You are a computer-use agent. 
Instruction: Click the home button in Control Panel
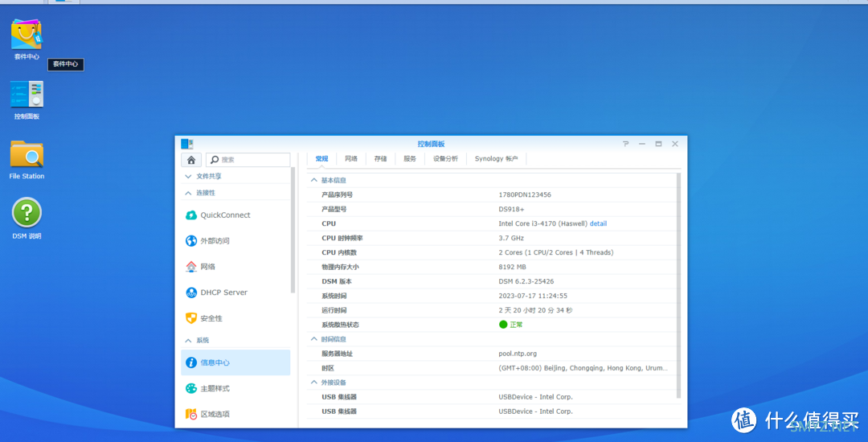click(x=191, y=159)
